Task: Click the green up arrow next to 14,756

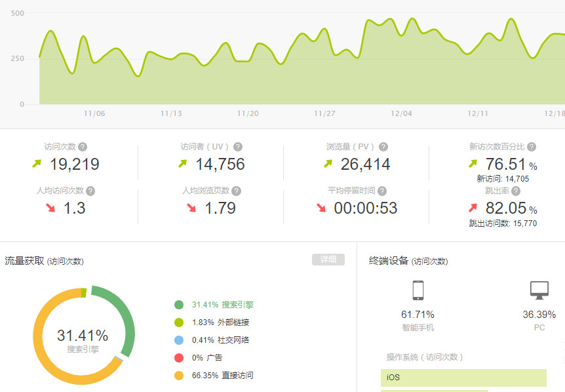Action: pyautogui.click(x=182, y=164)
